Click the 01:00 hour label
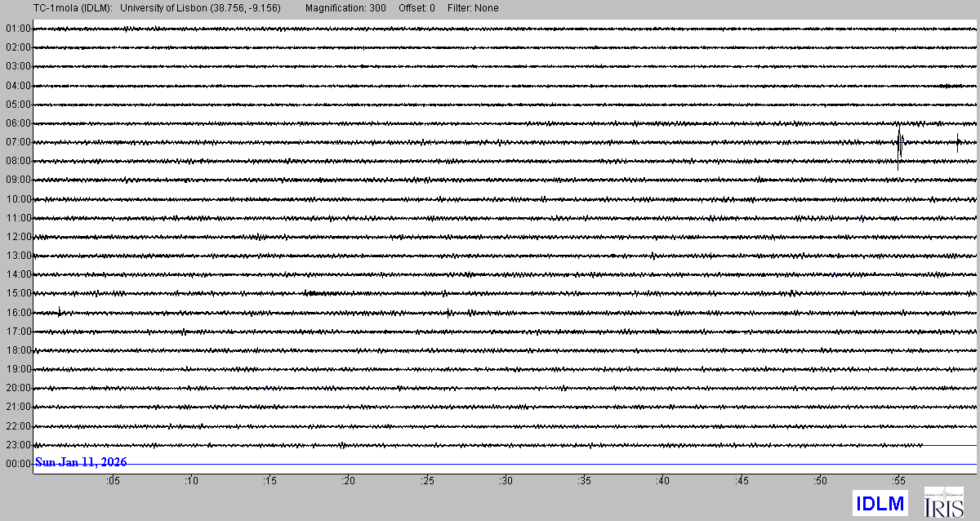 point(18,29)
